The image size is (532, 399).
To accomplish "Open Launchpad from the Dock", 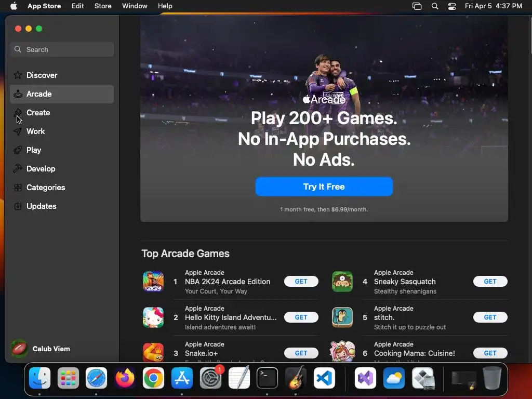I will 68,378.
